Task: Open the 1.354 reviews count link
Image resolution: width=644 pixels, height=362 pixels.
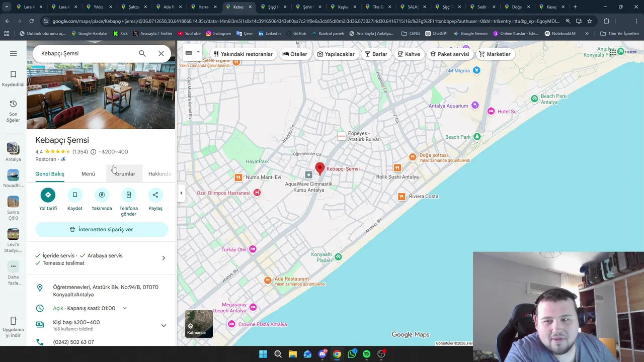Action: [x=80, y=152]
